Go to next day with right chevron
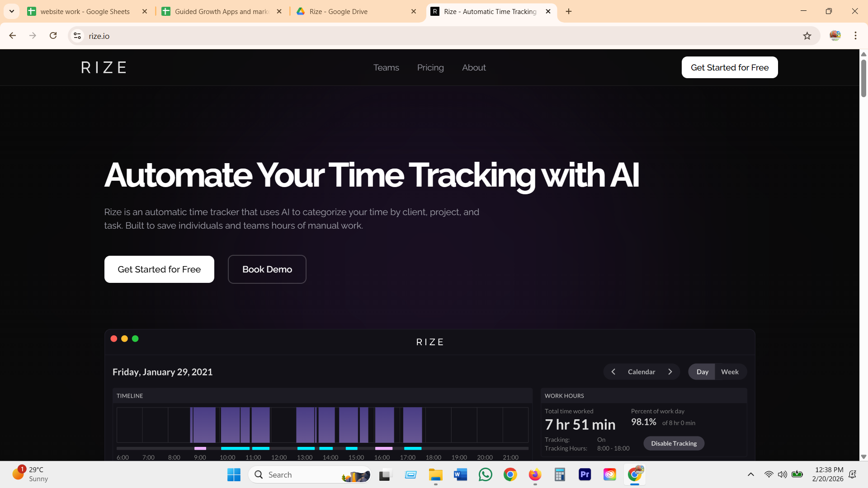Screen dimensions: 868x488 670,371
